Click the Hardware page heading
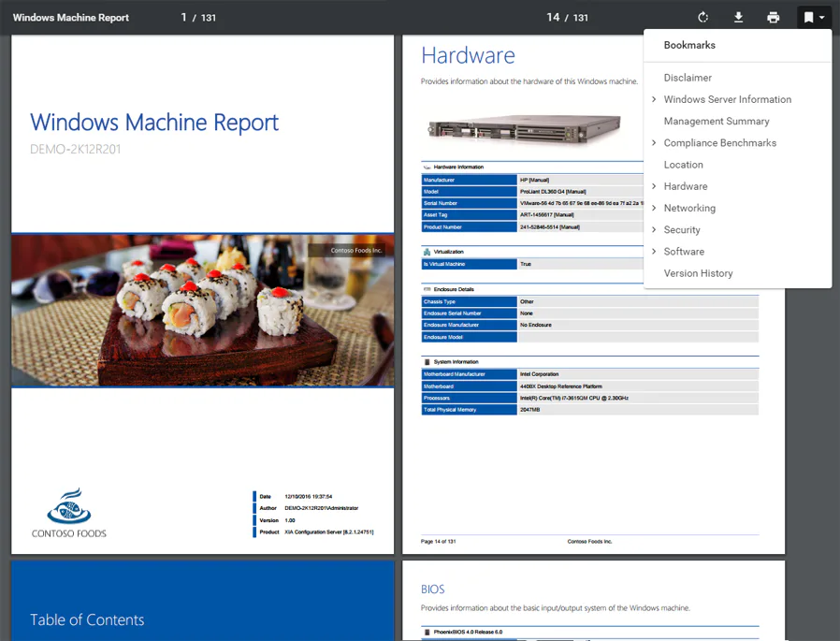This screenshot has height=641, width=840. (468, 56)
